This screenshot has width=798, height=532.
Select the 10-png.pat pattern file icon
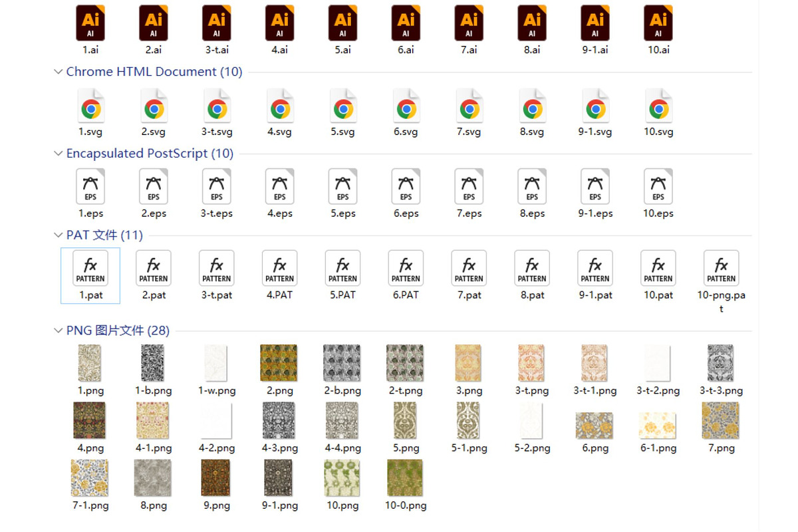[x=722, y=268]
